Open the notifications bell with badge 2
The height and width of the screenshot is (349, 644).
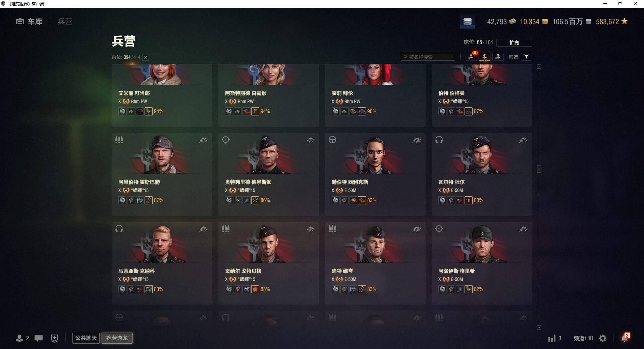625,338
